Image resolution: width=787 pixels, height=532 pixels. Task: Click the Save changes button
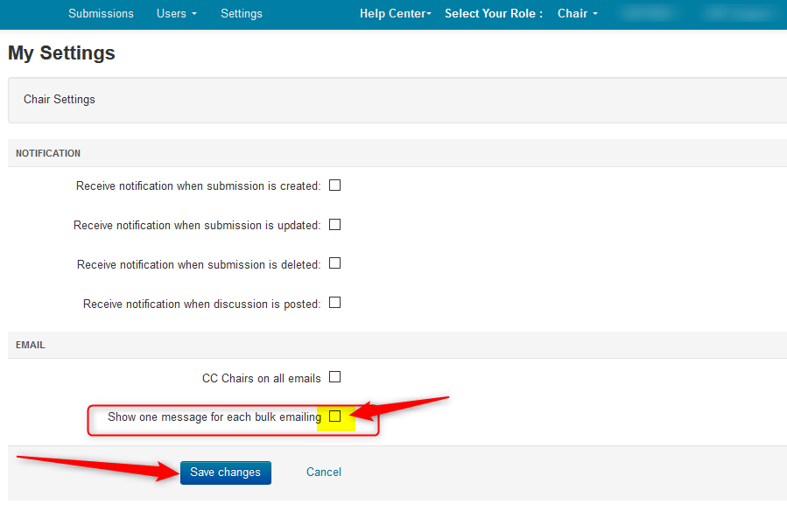pyautogui.click(x=226, y=472)
